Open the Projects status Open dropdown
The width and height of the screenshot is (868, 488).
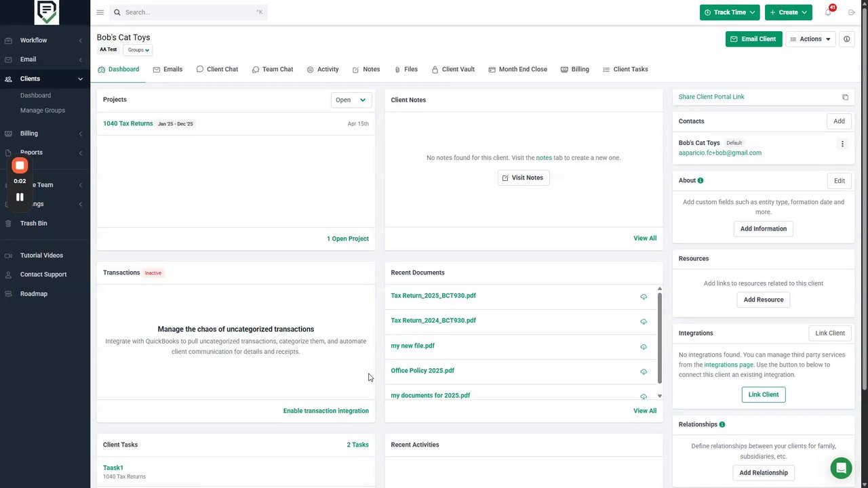pyautogui.click(x=351, y=100)
